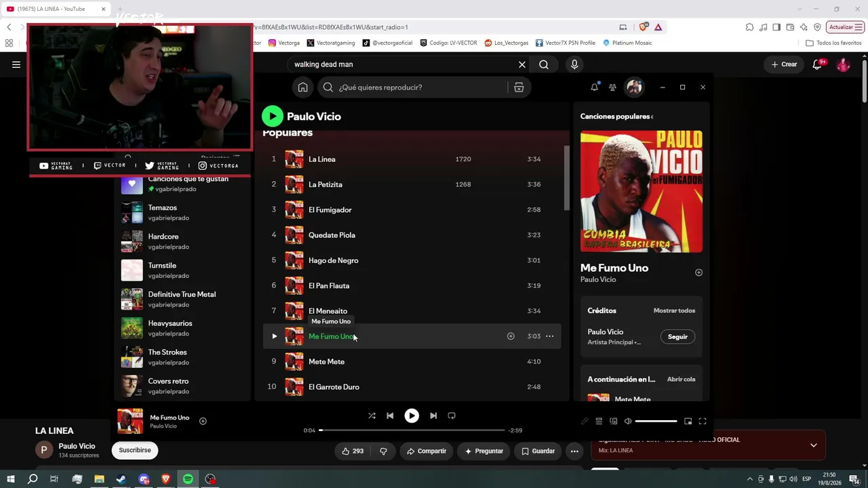Open the Temazos playlist
The image size is (868, 488).
point(183,212)
